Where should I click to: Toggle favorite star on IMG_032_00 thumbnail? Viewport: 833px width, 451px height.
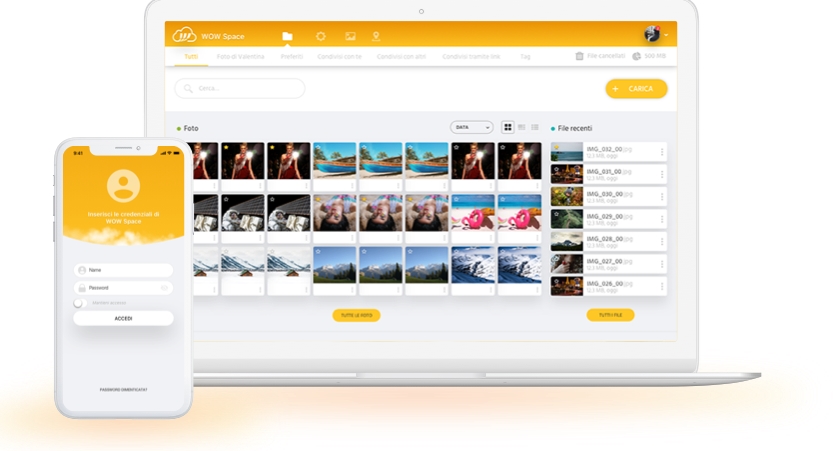(556, 146)
